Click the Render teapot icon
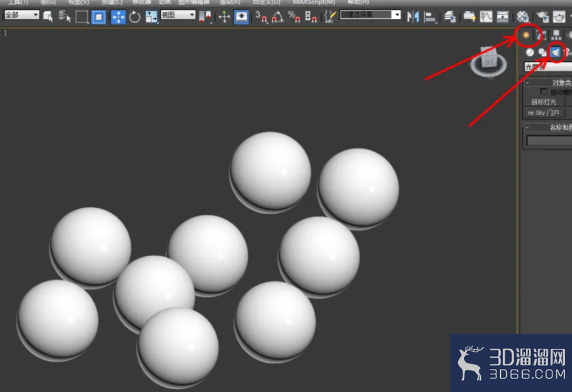 pyautogui.click(x=559, y=17)
